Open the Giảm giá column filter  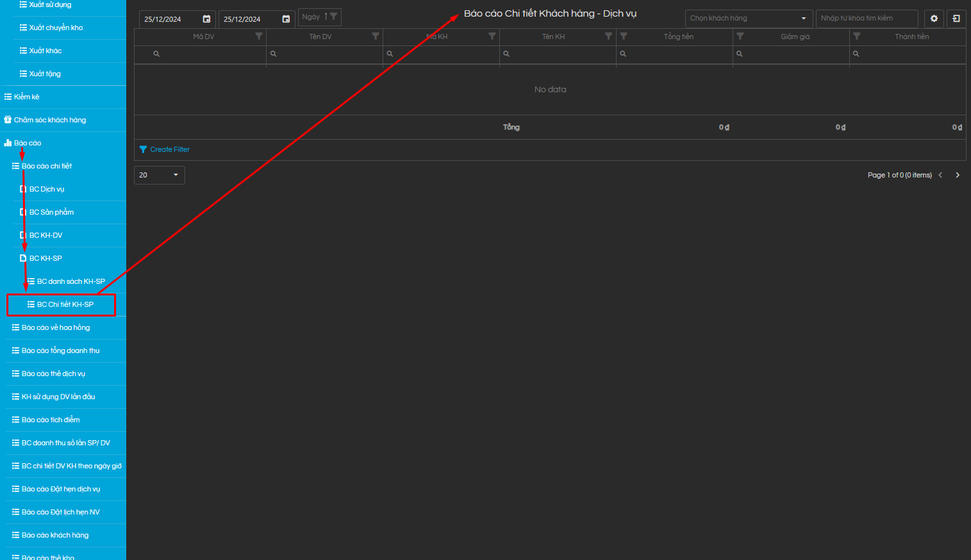pyautogui.click(x=740, y=37)
